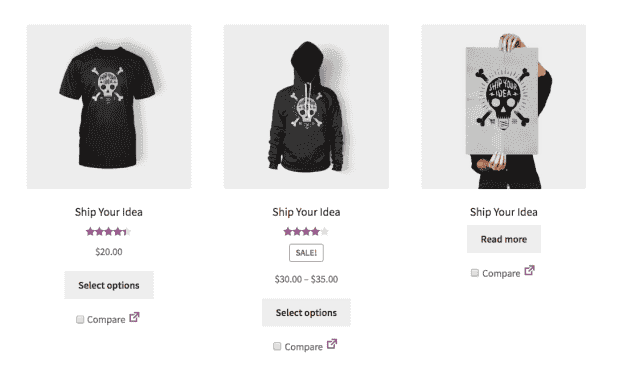Open the Ship Your Idea title under poster

pos(504,212)
